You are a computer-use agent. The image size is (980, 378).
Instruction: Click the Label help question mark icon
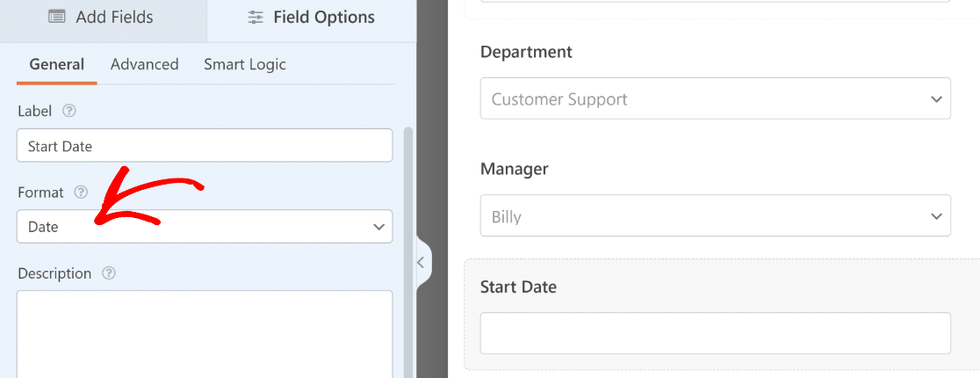click(x=69, y=111)
